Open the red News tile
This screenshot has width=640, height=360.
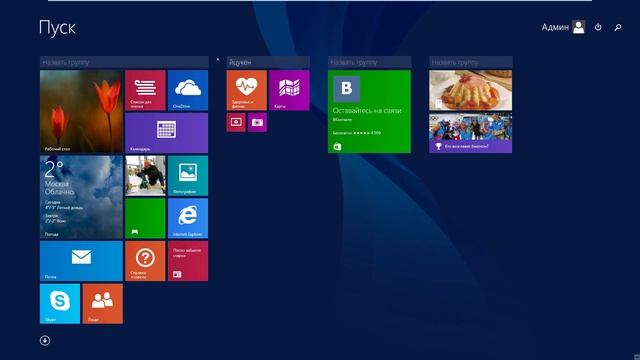188,261
